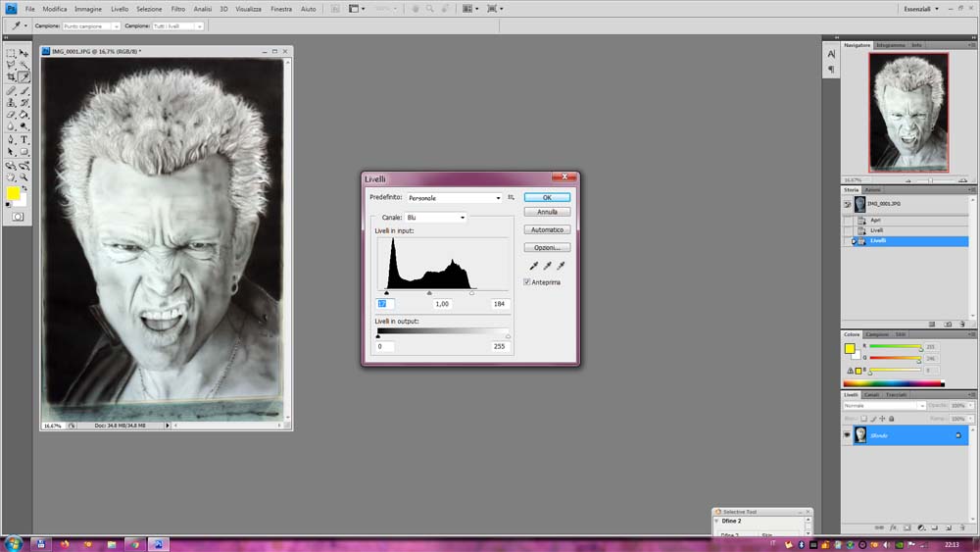The height and width of the screenshot is (552, 980).
Task: Select the Shape tool
Action: click(24, 152)
